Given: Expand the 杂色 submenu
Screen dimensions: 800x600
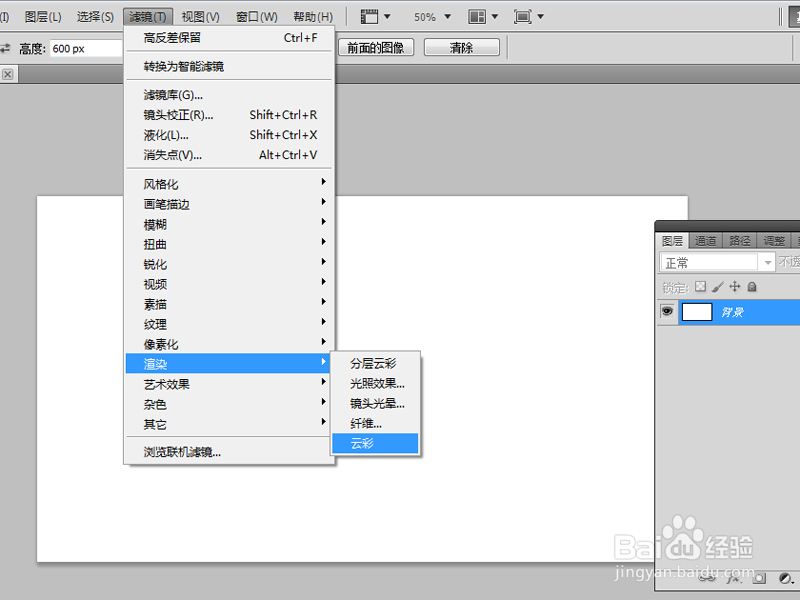Looking at the screenshot, I should 230,404.
